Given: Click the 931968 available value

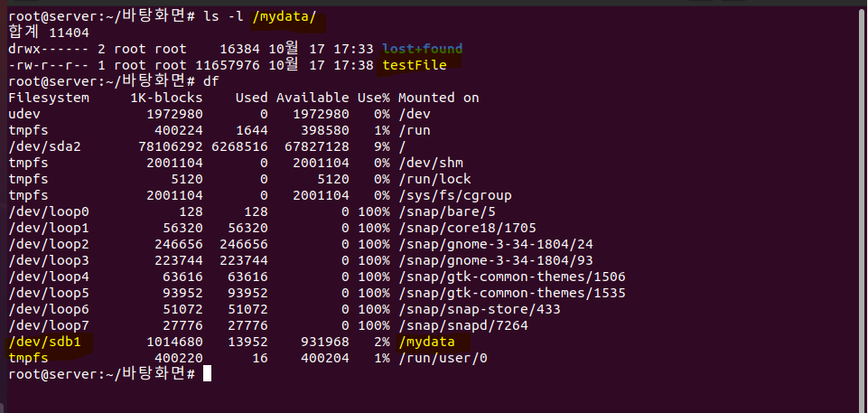Looking at the screenshot, I should (x=325, y=343).
